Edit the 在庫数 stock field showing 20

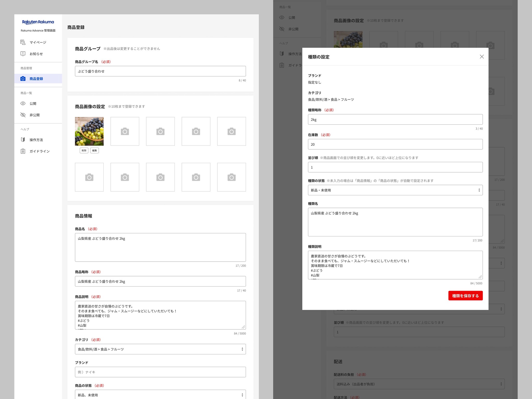[x=395, y=144]
